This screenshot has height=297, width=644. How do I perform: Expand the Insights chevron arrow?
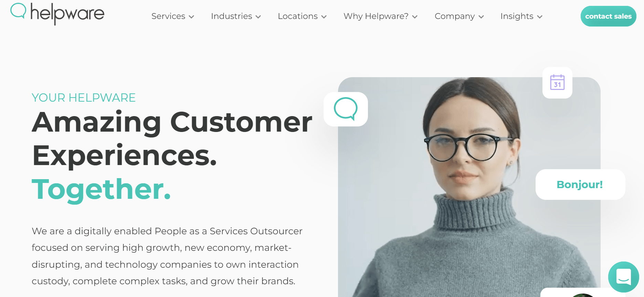point(540,17)
